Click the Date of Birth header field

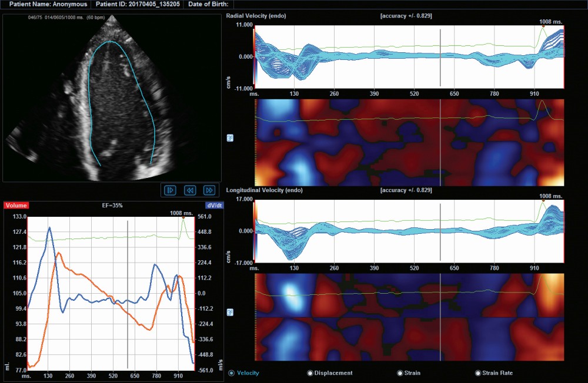coord(208,4)
